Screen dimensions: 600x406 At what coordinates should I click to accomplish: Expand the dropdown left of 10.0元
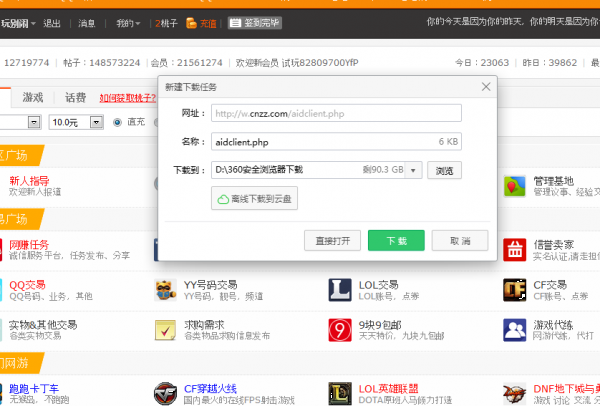[34, 122]
